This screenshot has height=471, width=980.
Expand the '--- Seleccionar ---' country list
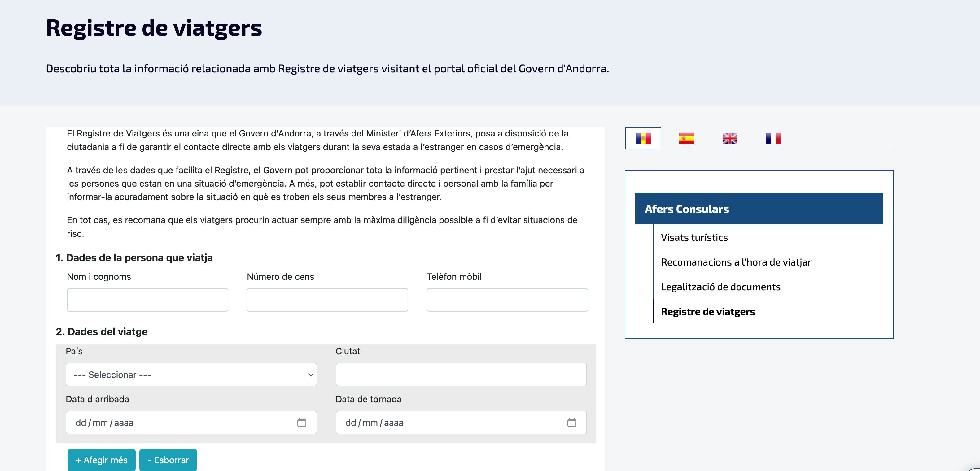point(191,374)
